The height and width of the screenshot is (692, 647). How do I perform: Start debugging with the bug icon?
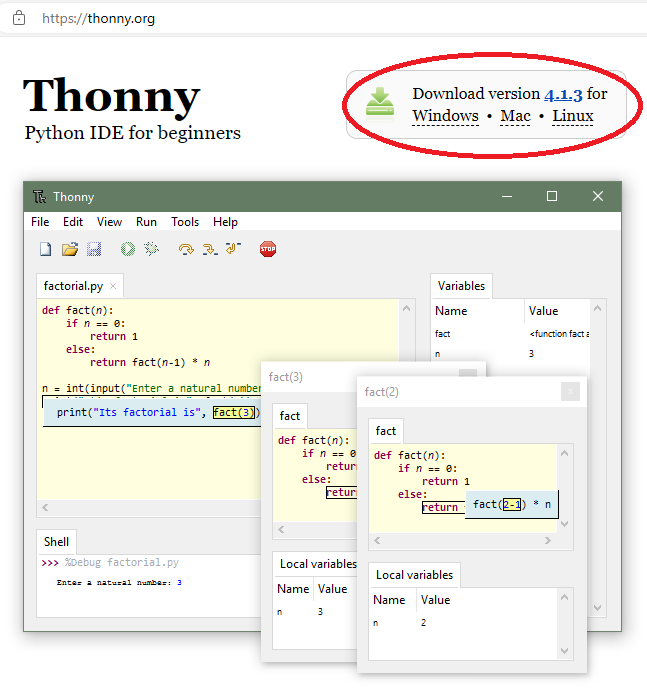coord(152,249)
